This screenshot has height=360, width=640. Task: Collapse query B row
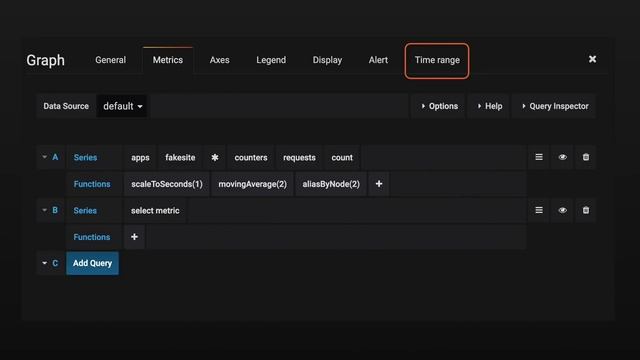pos(44,210)
